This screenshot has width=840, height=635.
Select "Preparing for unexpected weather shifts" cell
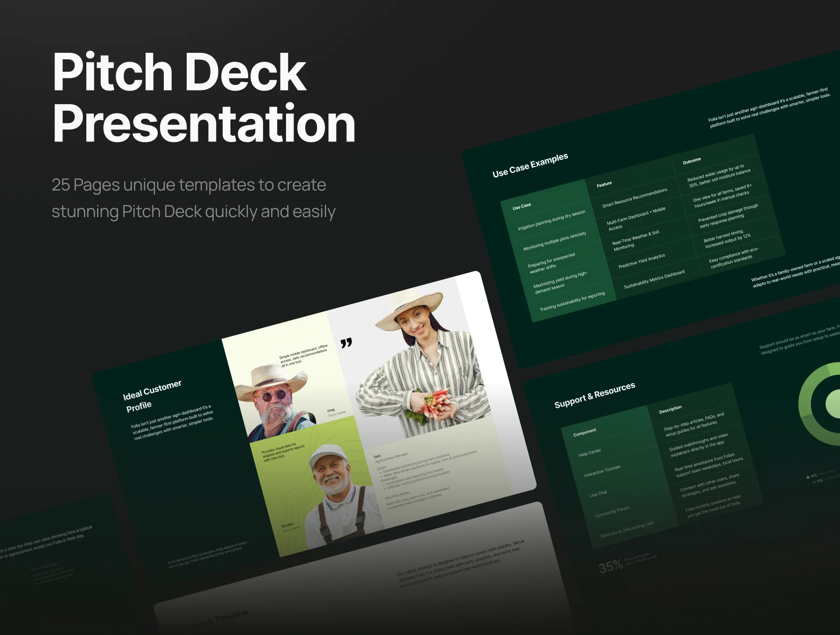tap(551, 263)
